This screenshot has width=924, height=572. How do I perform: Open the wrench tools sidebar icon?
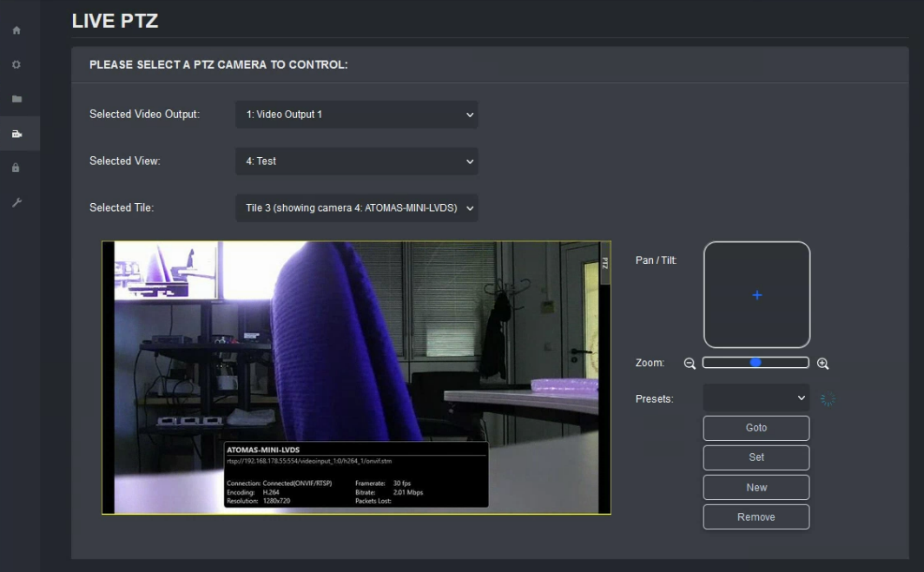[x=16, y=202]
